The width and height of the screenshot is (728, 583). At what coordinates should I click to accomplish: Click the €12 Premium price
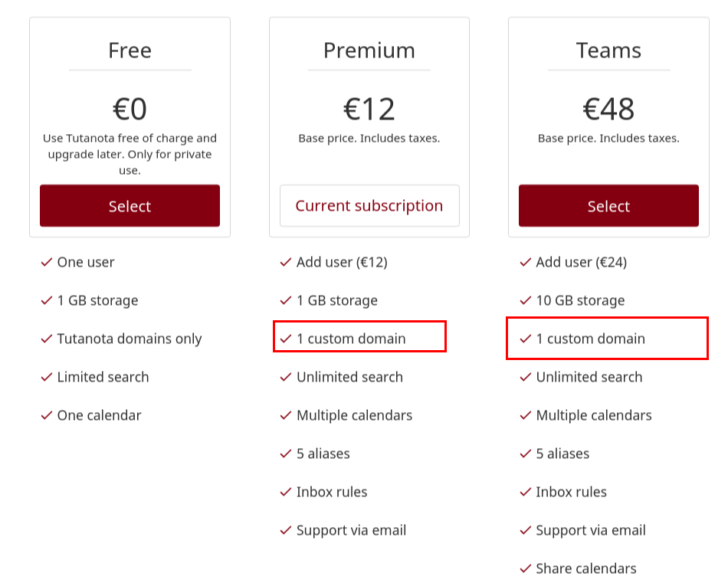(369, 109)
